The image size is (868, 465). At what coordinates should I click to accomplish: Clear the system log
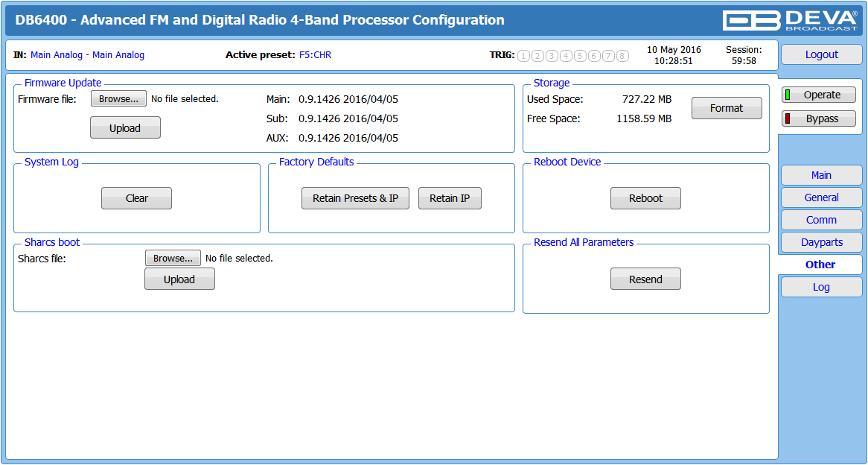136,198
